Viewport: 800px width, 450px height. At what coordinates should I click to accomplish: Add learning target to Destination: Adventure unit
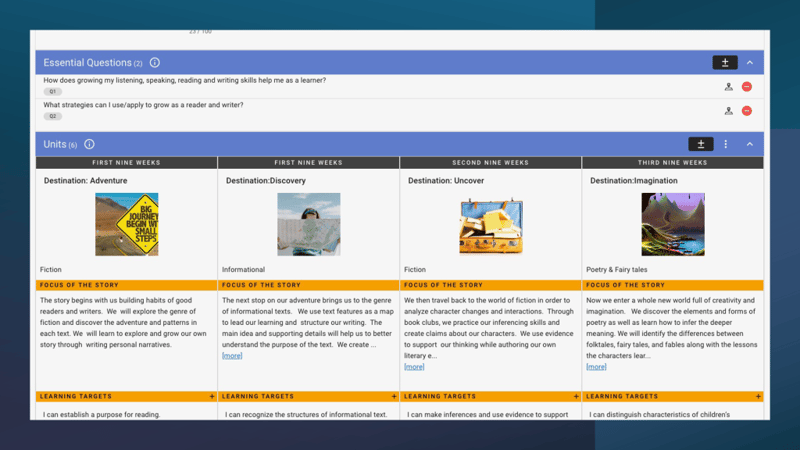point(212,397)
